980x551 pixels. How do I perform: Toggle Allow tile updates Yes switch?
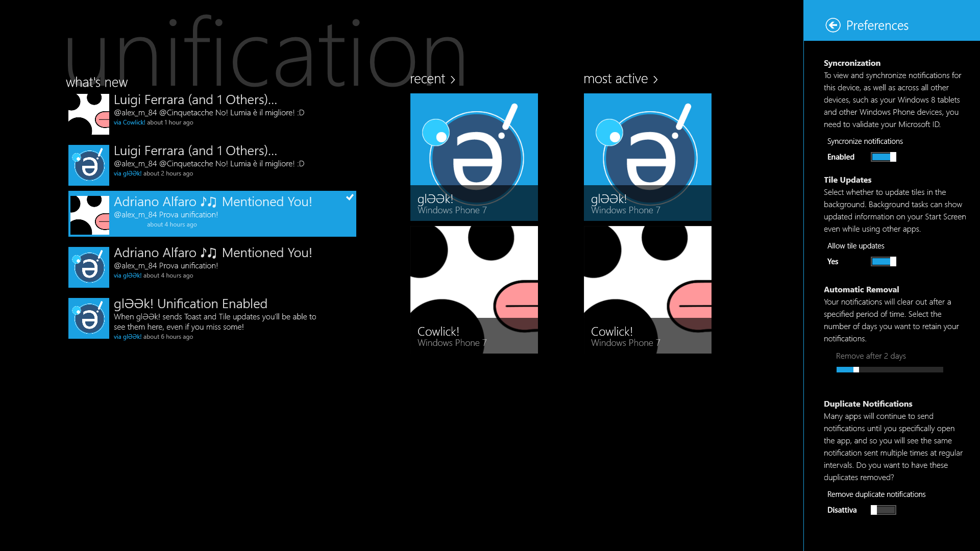point(884,262)
